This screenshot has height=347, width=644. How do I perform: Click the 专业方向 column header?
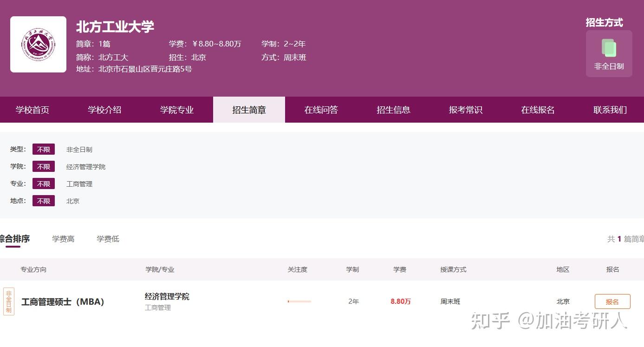point(33,269)
